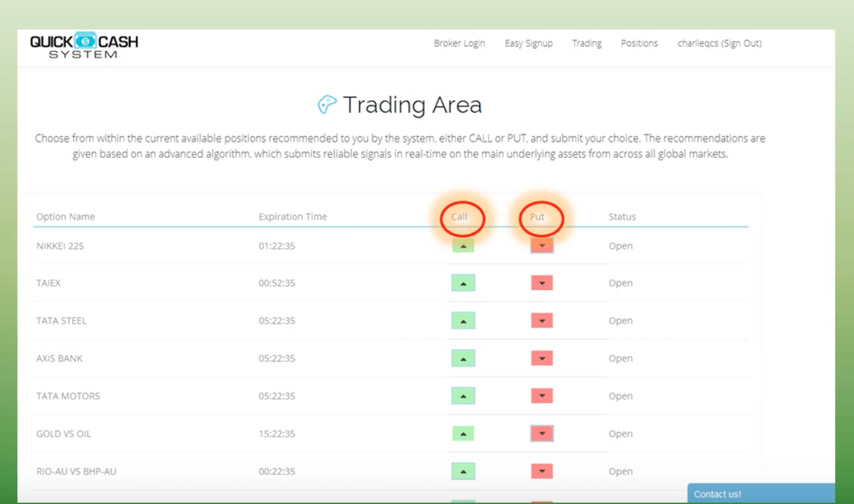Choose the Call up-arrow for TAIEX
The image size is (854, 504).
[x=463, y=284]
